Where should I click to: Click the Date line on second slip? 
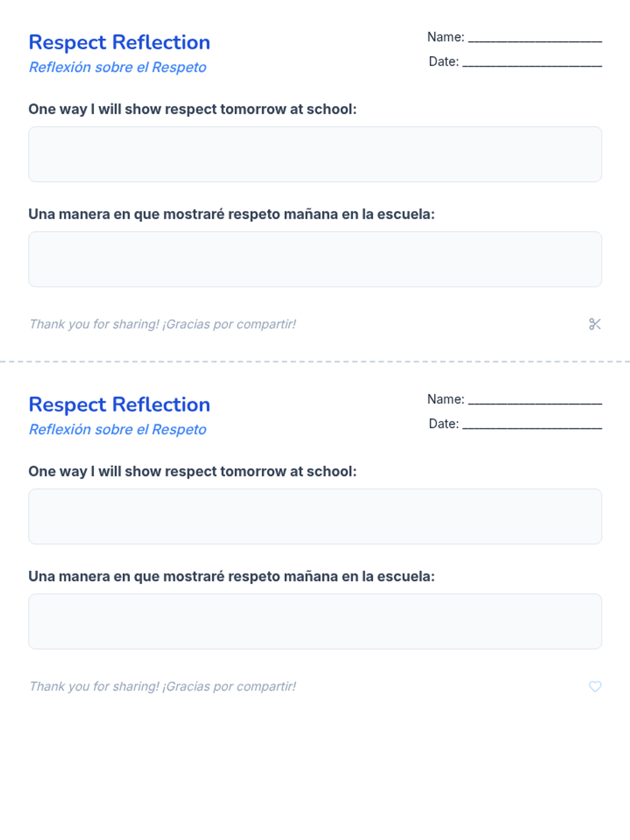(x=532, y=425)
